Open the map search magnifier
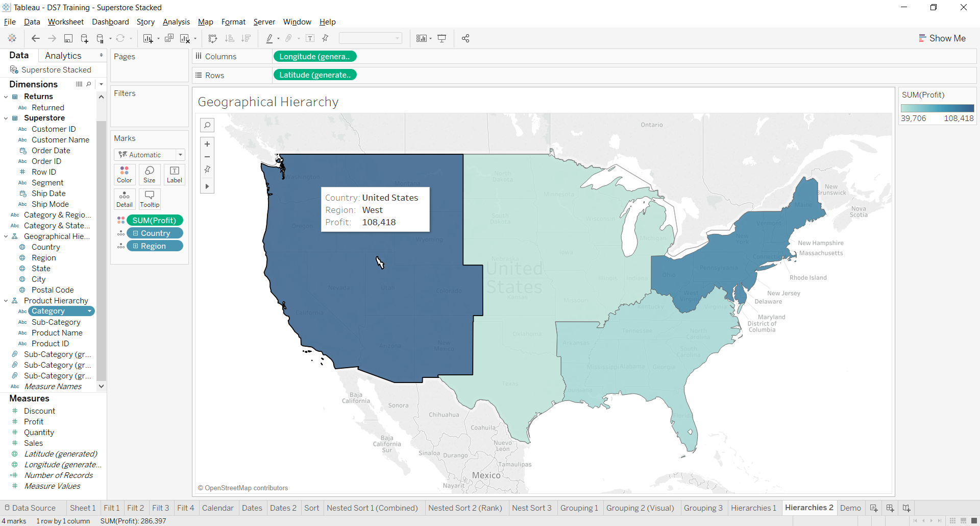The height and width of the screenshot is (526, 980). tap(207, 125)
